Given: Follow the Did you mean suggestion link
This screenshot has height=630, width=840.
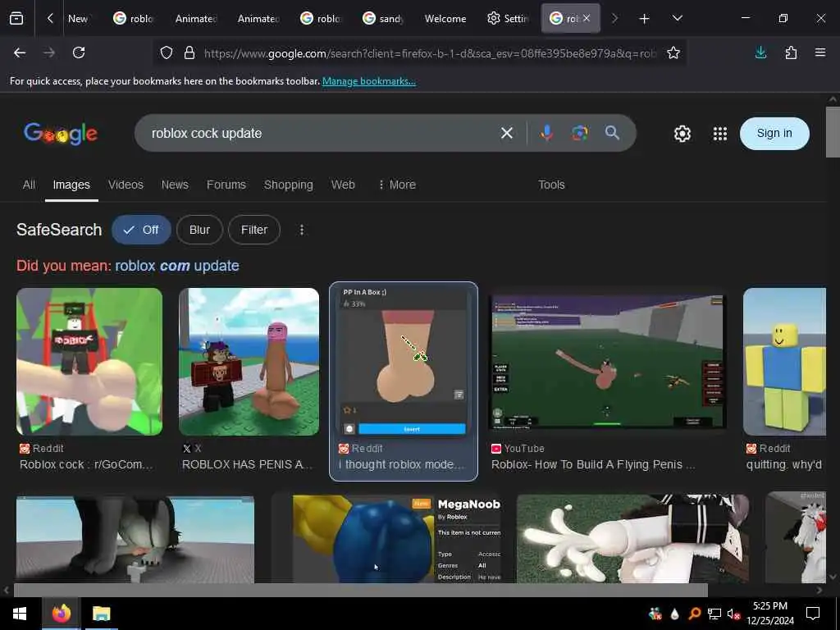Looking at the screenshot, I should click(177, 266).
